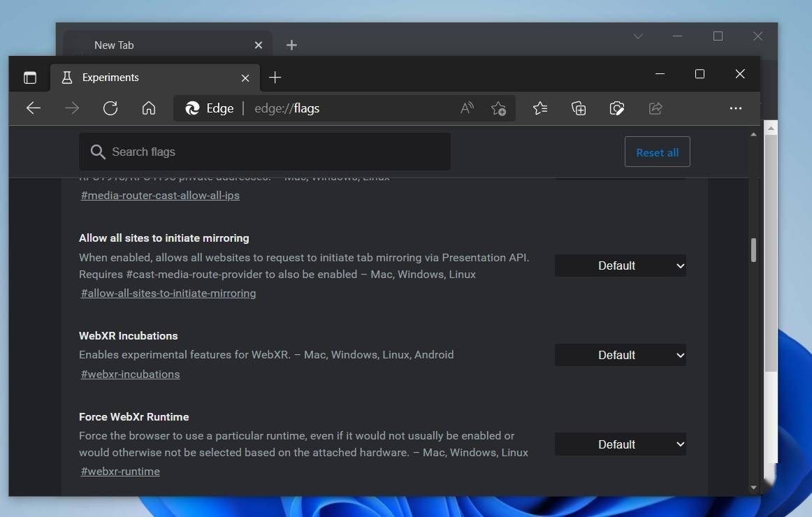Open the Read aloud feature

pos(466,108)
